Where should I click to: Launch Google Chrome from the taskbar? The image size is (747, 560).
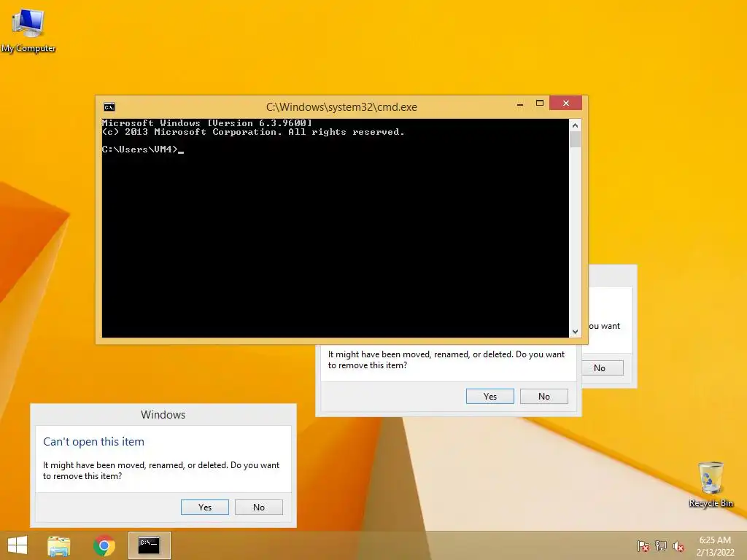click(x=104, y=545)
